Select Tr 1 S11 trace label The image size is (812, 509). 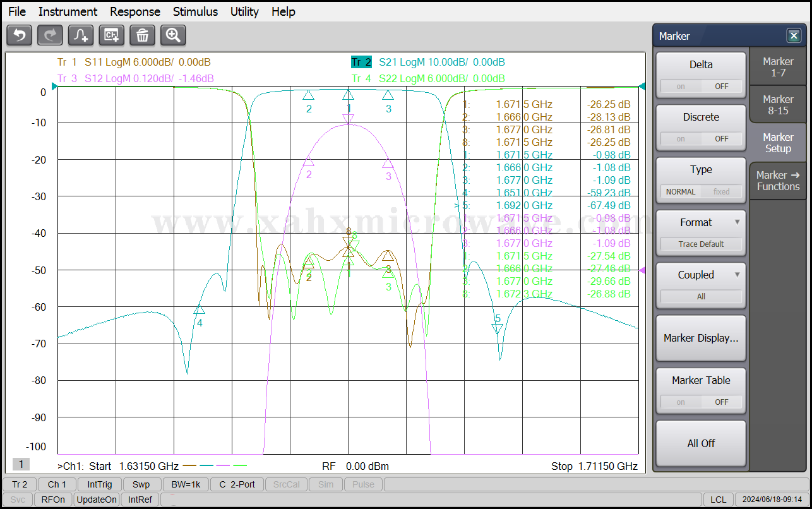134,62
